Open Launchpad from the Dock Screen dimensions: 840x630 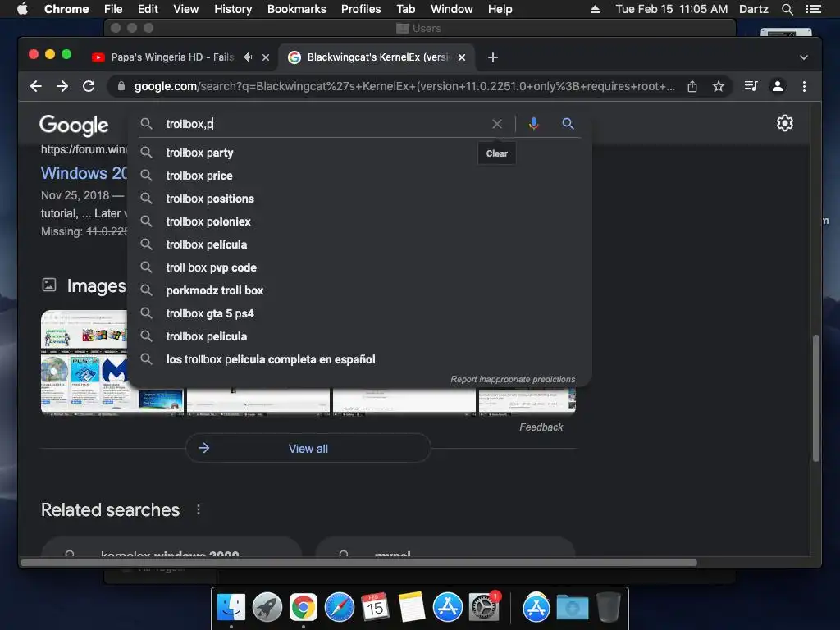point(267,608)
